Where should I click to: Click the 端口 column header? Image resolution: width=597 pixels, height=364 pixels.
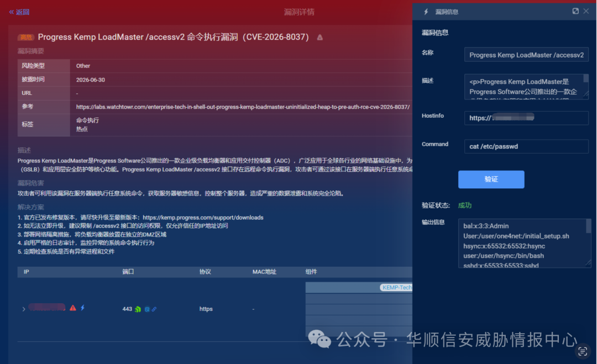(x=128, y=272)
